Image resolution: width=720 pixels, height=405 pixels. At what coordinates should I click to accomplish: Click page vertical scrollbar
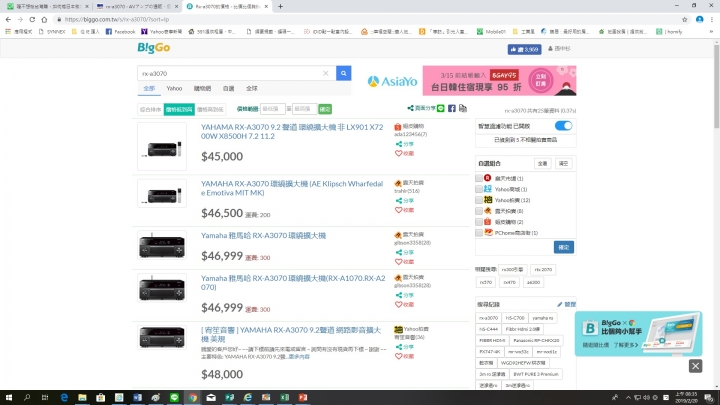716,85
